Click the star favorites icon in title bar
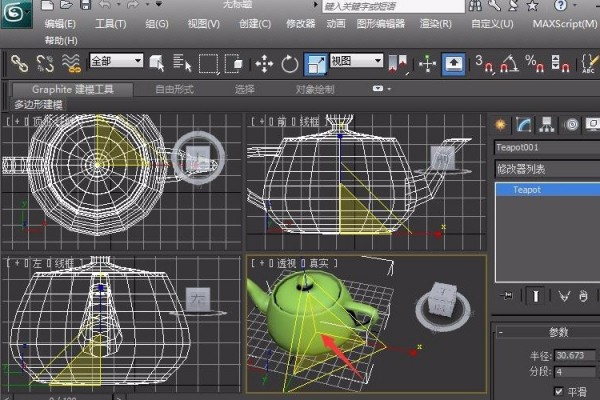The height and width of the screenshot is (400, 600). point(532,5)
